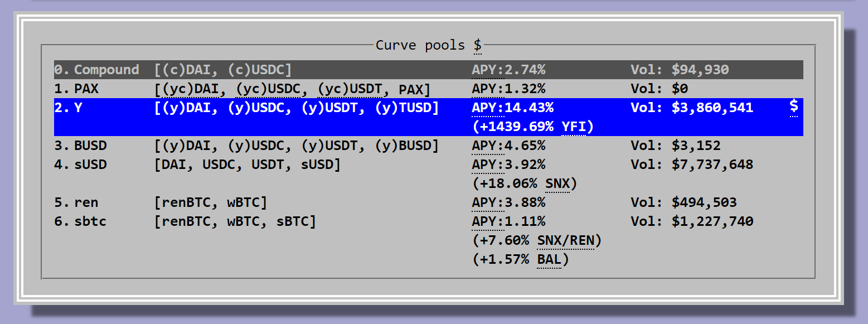The height and width of the screenshot is (324, 868).
Task: Open the BUSD pool entry
Action: tap(90, 146)
